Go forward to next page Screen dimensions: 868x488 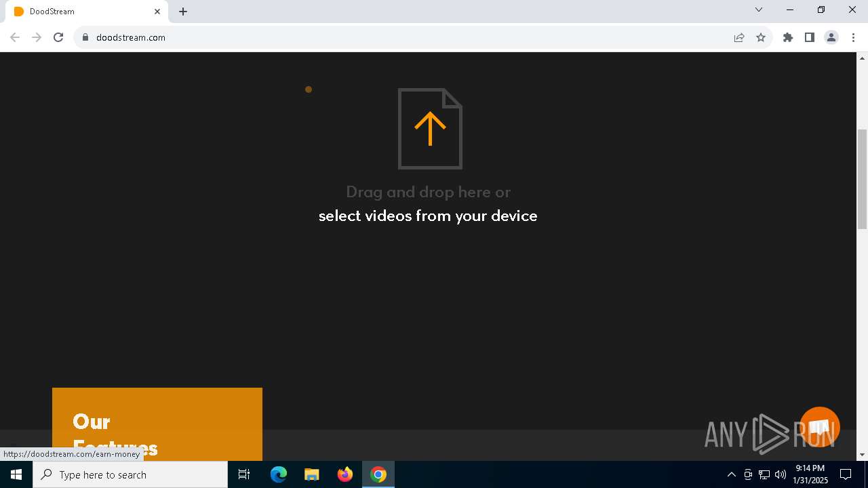coord(37,37)
